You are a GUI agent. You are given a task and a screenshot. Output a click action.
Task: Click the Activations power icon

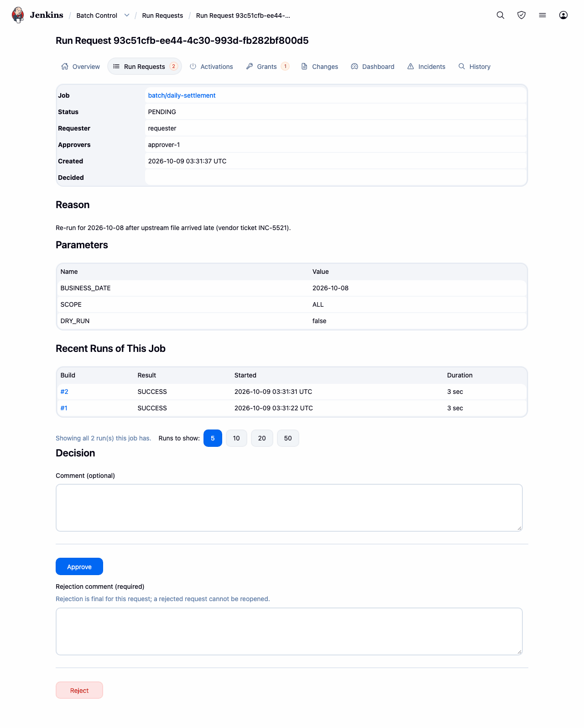pos(193,66)
